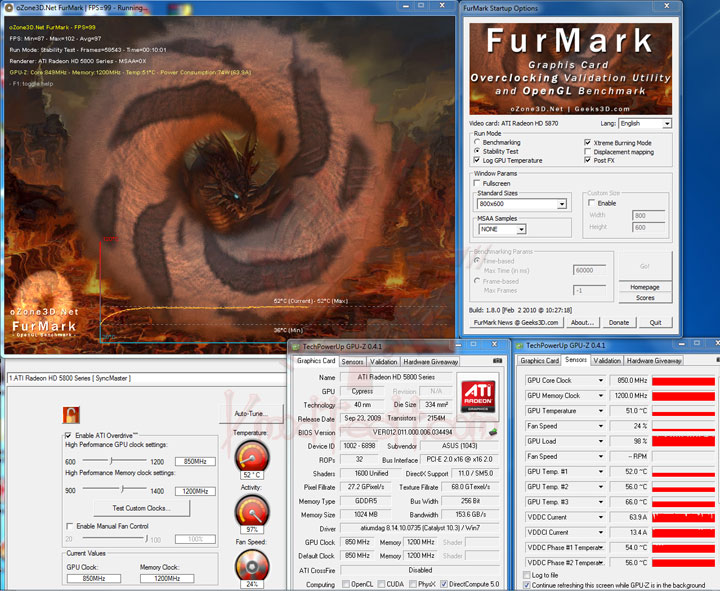
Task: Click the ATI Radeon logo in GPU-Z
Action: coord(478,395)
